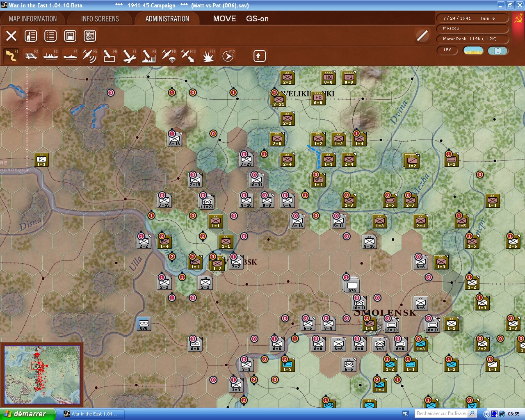525x420 pixels.
Task: Open the person-and-list preferences icon
Action: 31,36
